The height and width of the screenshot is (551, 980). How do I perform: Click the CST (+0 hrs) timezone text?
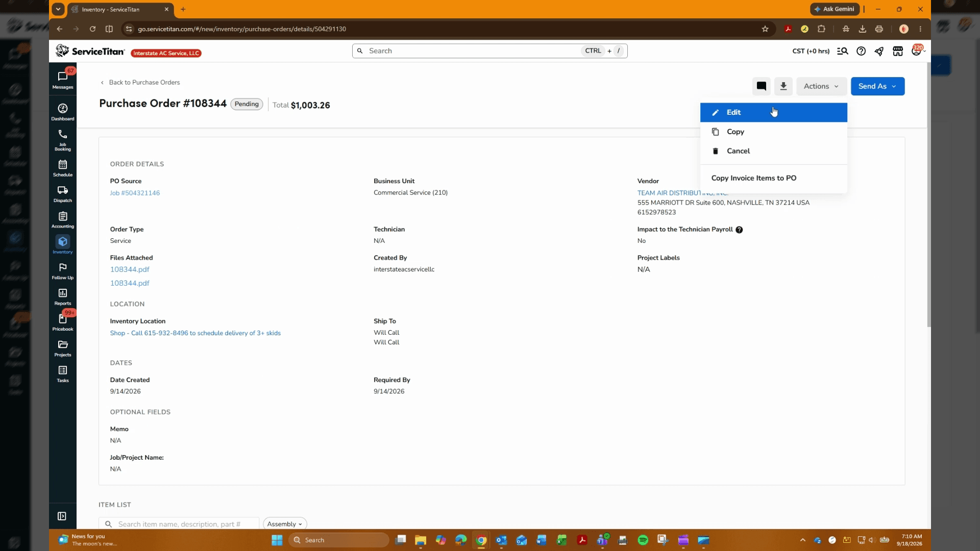point(811,51)
